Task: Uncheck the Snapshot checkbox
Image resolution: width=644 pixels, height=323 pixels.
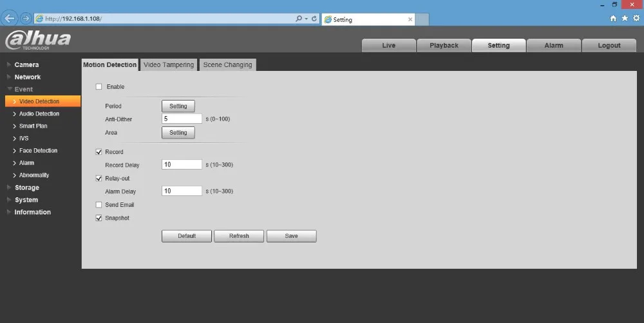Action: point(99,218)
